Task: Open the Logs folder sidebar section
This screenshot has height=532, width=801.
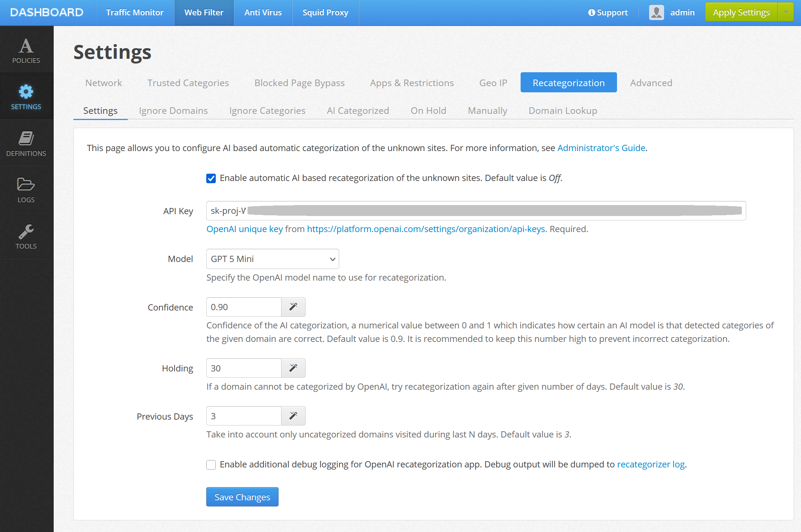Action: 26,189
